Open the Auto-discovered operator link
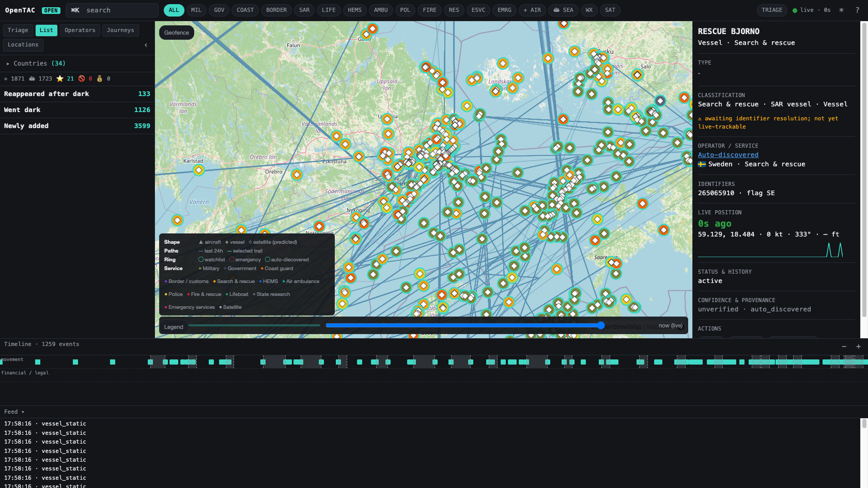This screenshot has height=488, width=868. point(728,155)
